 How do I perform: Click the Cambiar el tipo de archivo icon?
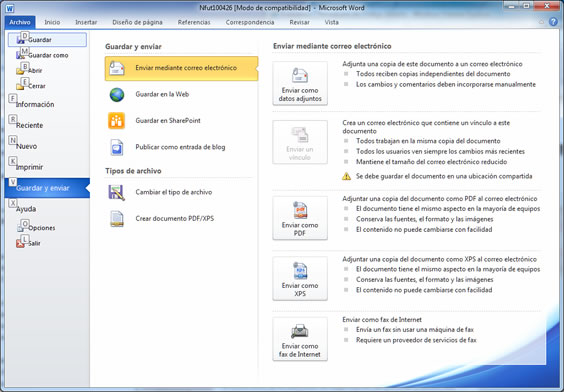click(x=117, y=192)
